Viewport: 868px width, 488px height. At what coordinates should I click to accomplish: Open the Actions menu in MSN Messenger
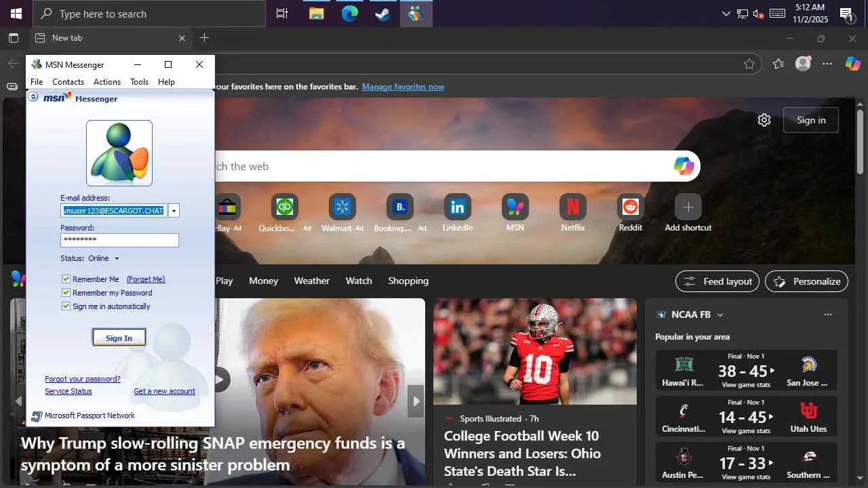pyautogui.click(x=107, y=82)
